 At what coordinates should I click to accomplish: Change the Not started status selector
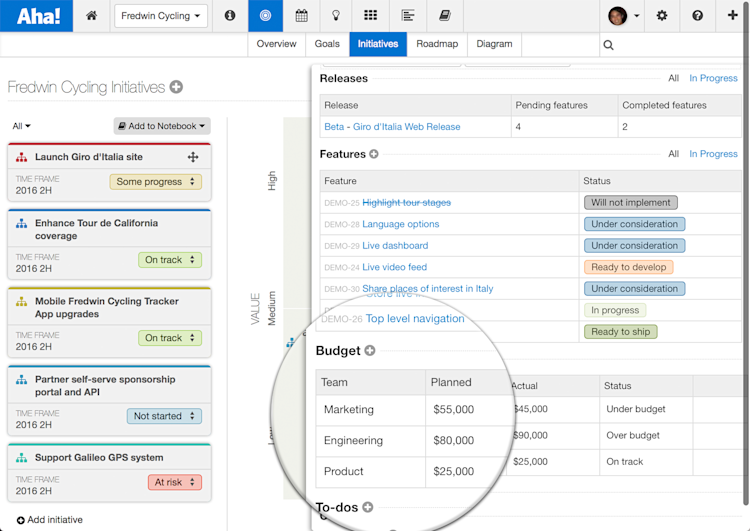(164, 416)
